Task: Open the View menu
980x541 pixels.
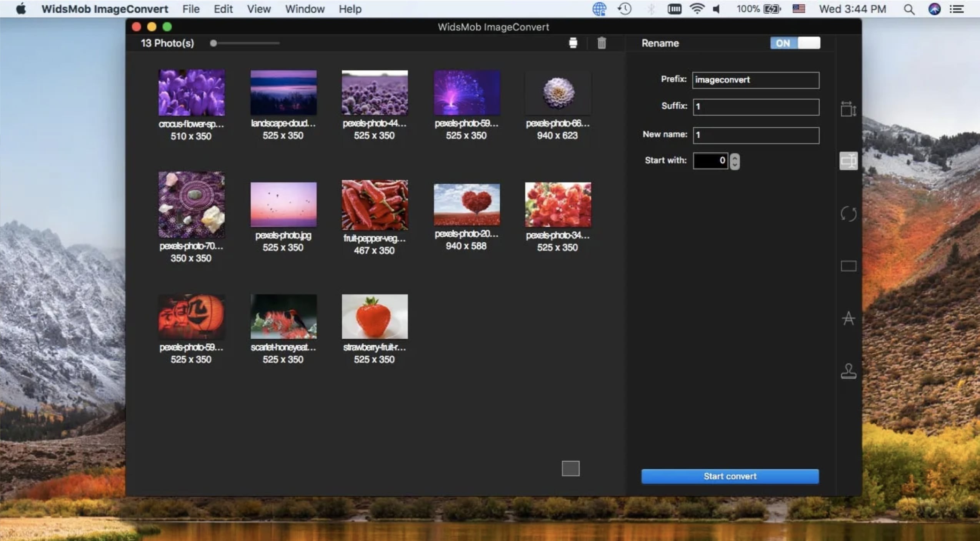Action: pyautogui.click(x=258, y=9)
